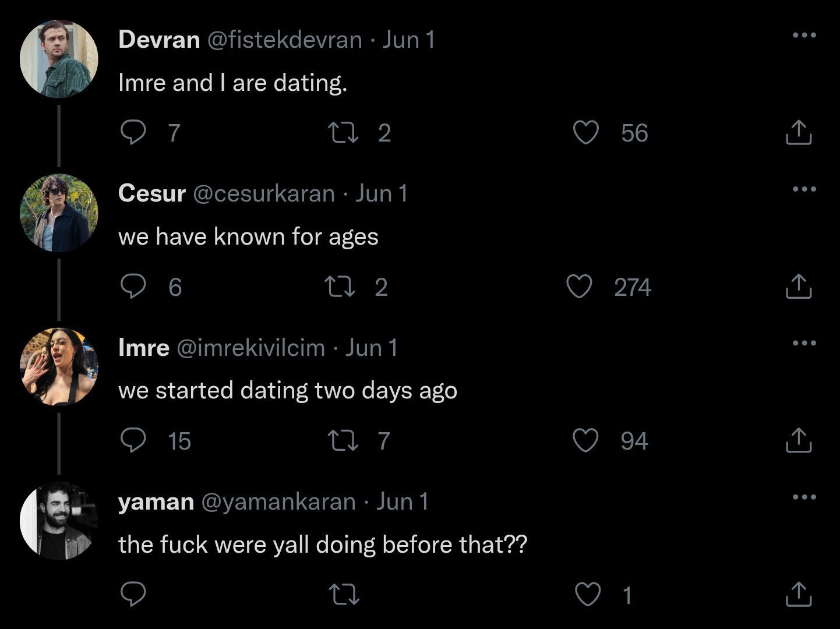This screenshot has height=629, width=840.
Task: Like Cesur's tweet with 274 likes
Action: click(580, 287)
